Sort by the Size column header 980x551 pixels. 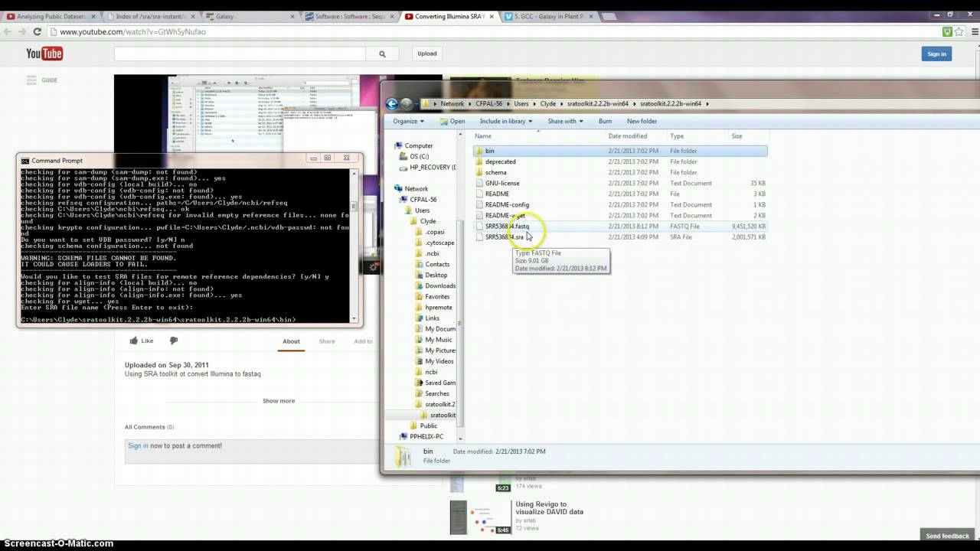(x=737, y=136)
